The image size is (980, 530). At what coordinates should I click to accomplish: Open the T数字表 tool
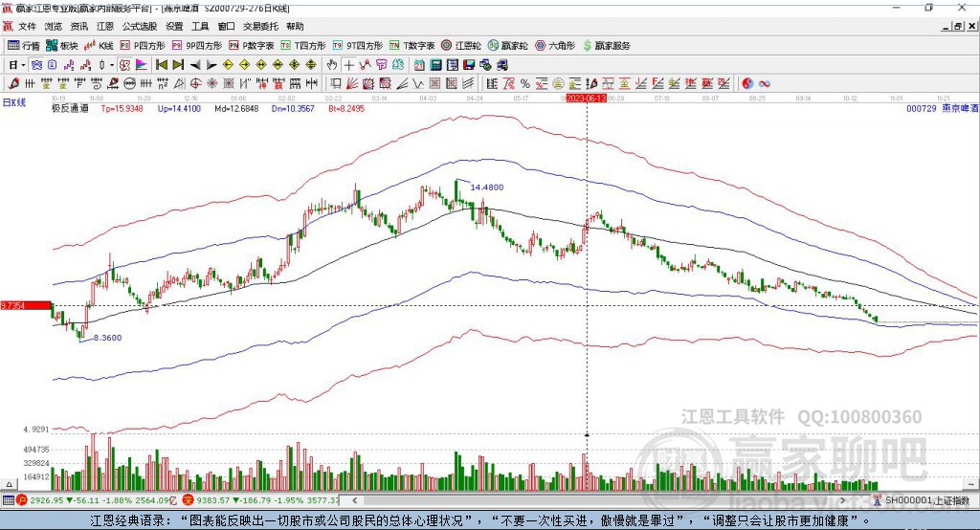pyautogui.click(x=412, y=46)
